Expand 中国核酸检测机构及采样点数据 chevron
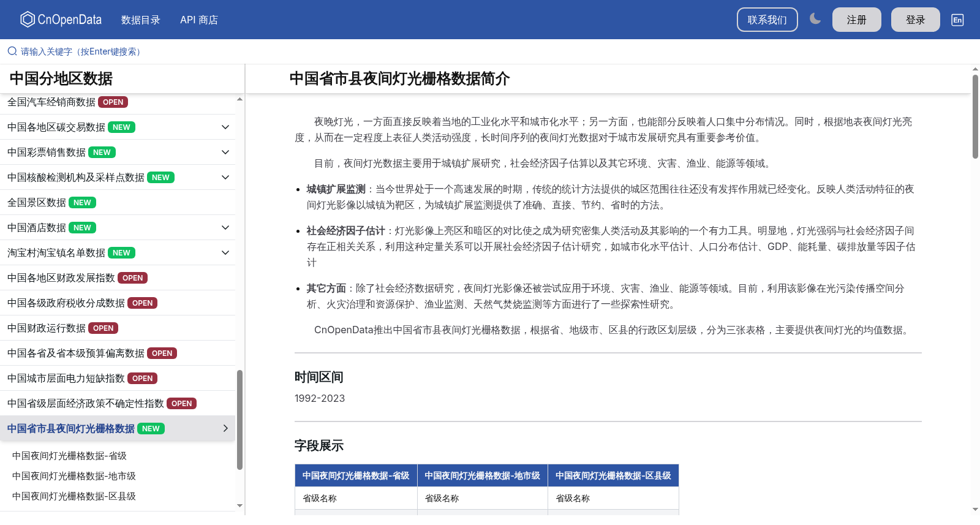 [225, 177]
